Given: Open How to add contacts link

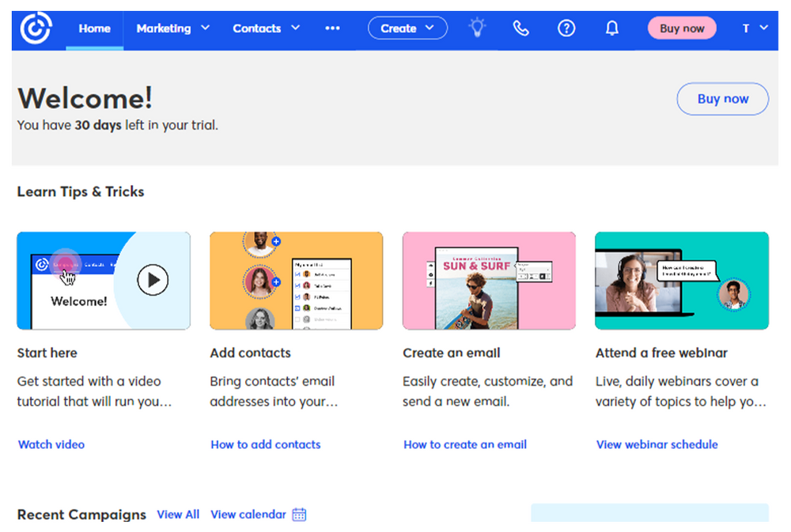Looking at the screenshot, I should [x=266, y=444].
